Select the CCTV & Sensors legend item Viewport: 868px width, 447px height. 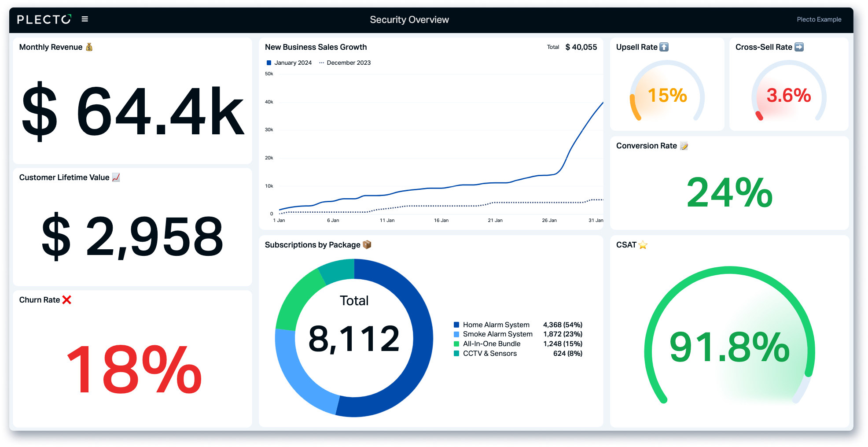coord(485,354)
